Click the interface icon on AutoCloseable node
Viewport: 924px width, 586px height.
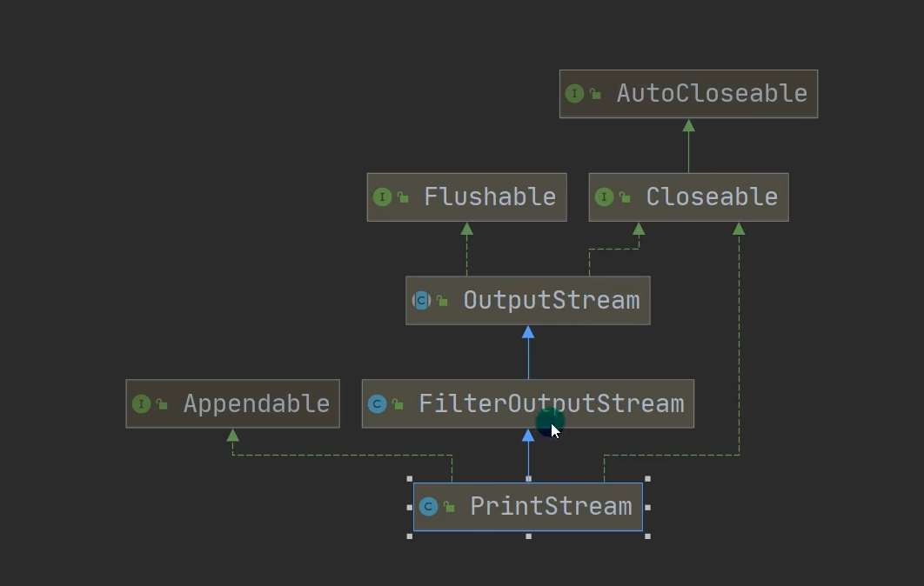[574, 94]
